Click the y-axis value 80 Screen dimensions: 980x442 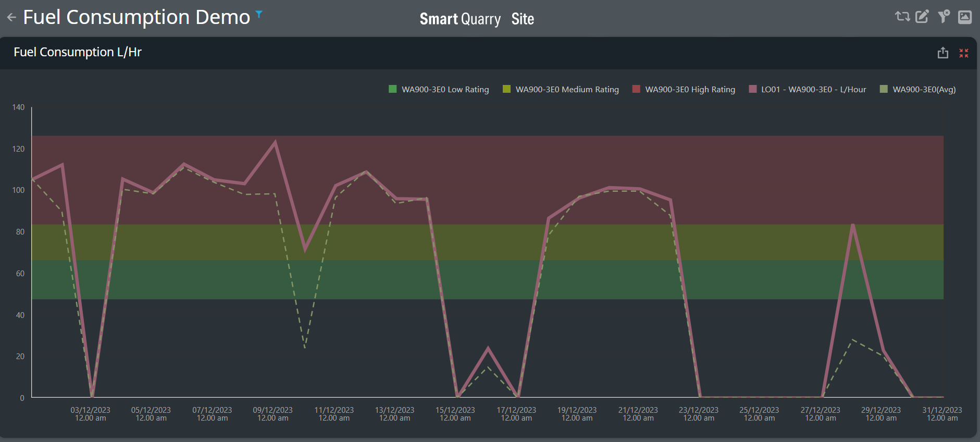pyautogui.click(x=20, y=232)
